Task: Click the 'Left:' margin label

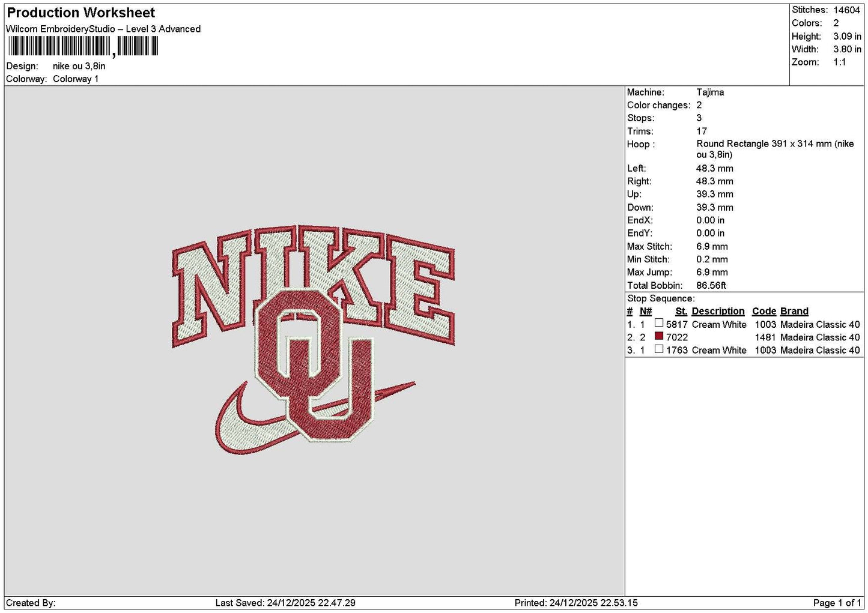Action: coord(637,169)
